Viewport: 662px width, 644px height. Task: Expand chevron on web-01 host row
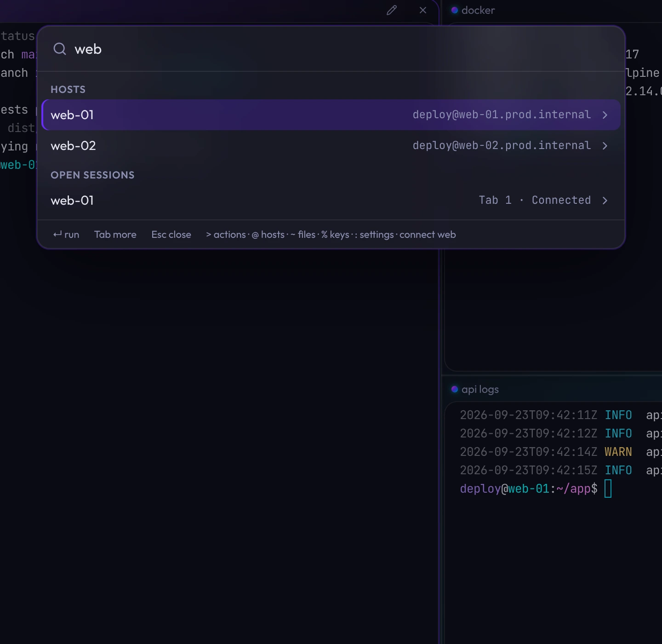pyautogui.click(x=605, y=115)
